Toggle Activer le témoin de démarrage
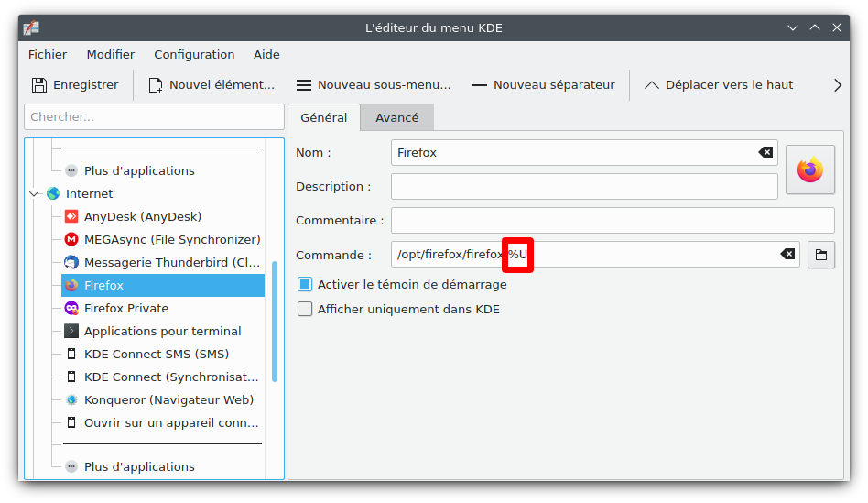This screenshot has height=503, width=868. click(305, 284)
